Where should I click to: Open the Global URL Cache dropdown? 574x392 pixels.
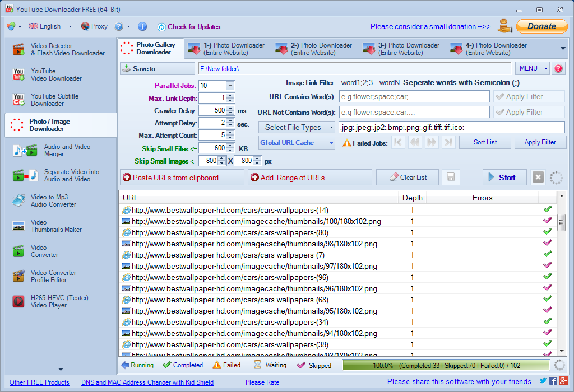pos(331,143)
